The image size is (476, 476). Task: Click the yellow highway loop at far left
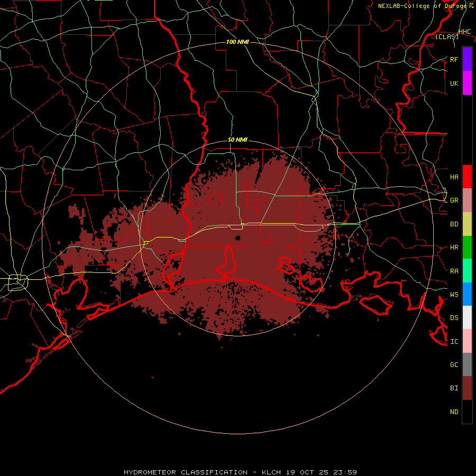point(18,282)
